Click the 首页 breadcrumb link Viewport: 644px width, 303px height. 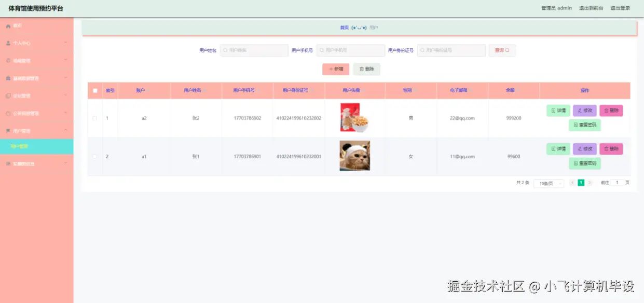tap(344, 27)
